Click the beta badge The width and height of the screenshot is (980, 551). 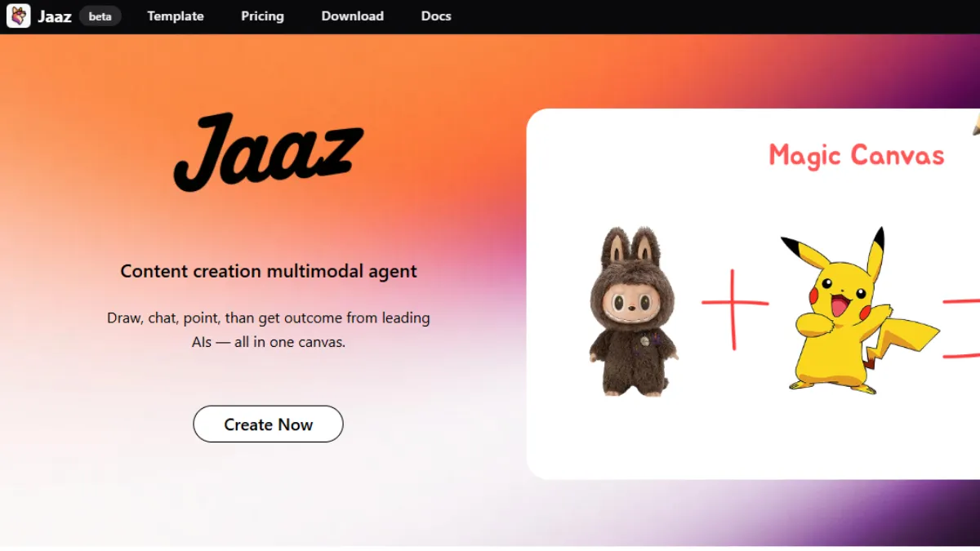pyautogui.click(x=100, y=16)
